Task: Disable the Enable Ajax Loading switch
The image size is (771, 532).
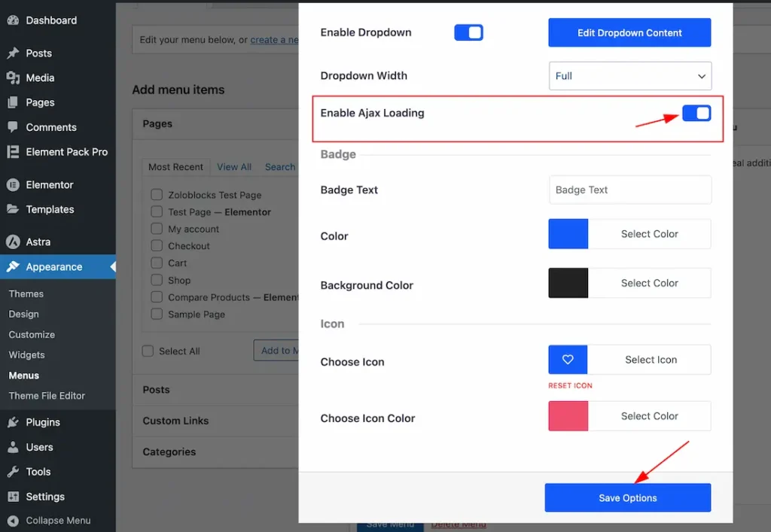Action: (696, 113)
